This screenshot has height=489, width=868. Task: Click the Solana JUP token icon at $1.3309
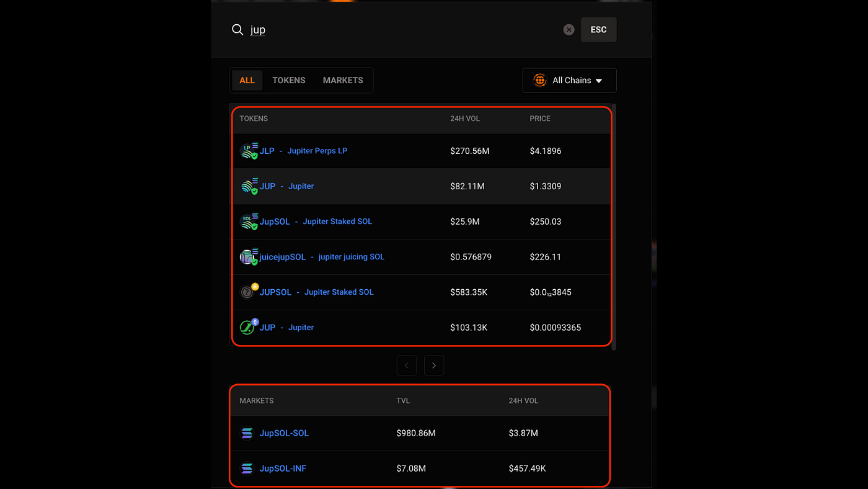click(x=248, y=186)
